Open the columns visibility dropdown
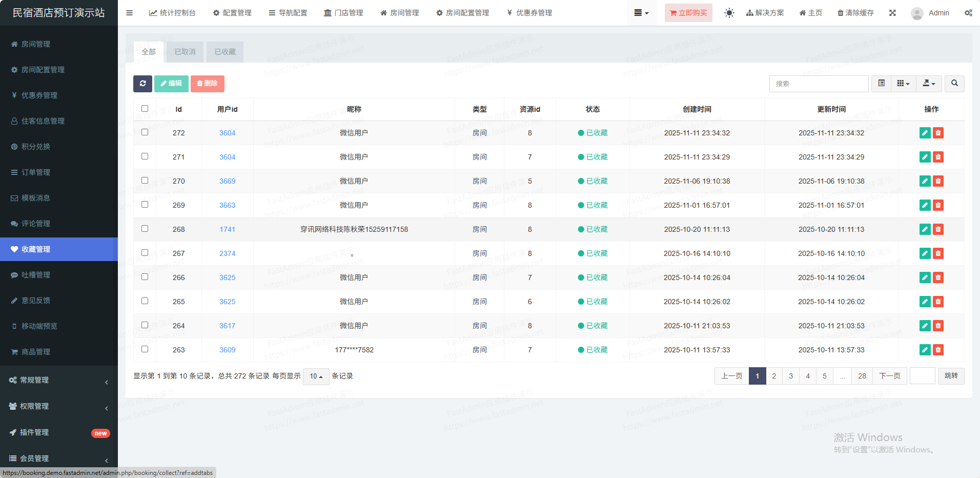 tap(903, 84)
